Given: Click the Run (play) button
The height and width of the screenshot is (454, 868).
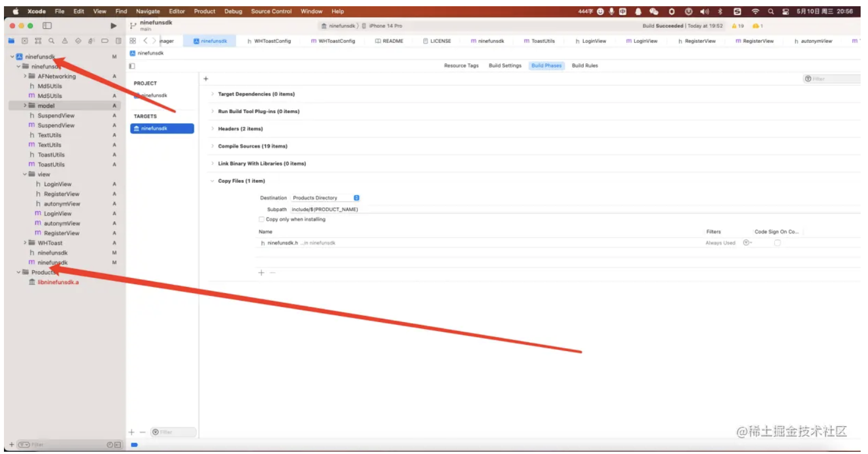Looking at the screenshot, I should 113,25.
